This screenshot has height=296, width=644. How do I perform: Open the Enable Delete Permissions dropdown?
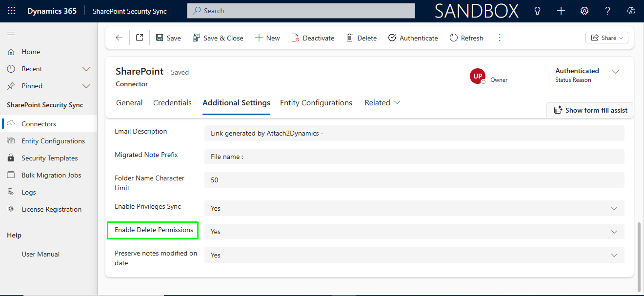(414, 232)
